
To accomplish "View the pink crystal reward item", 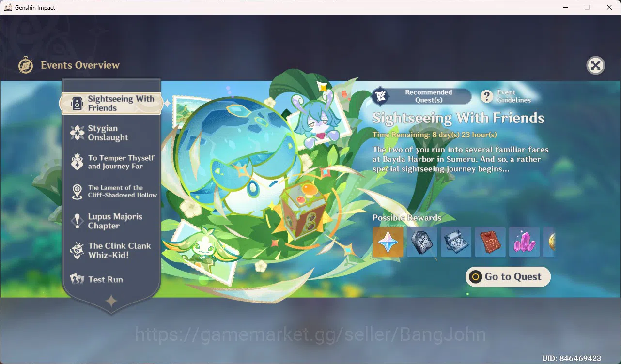I will [x=525, y=242].
